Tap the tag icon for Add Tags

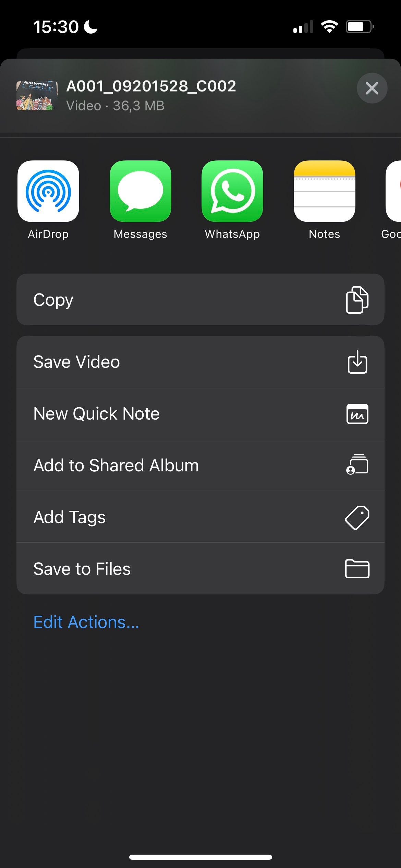(x=357, y=517)
